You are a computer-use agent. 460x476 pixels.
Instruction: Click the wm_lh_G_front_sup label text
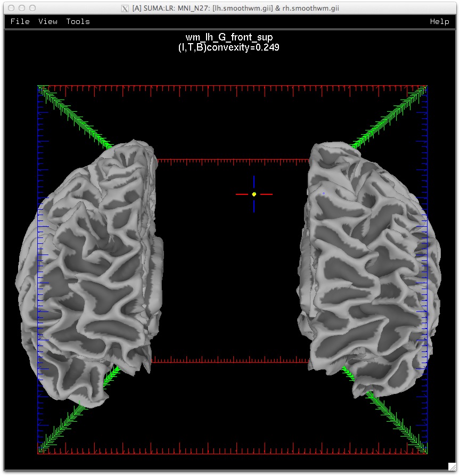[x=229, y=38]
